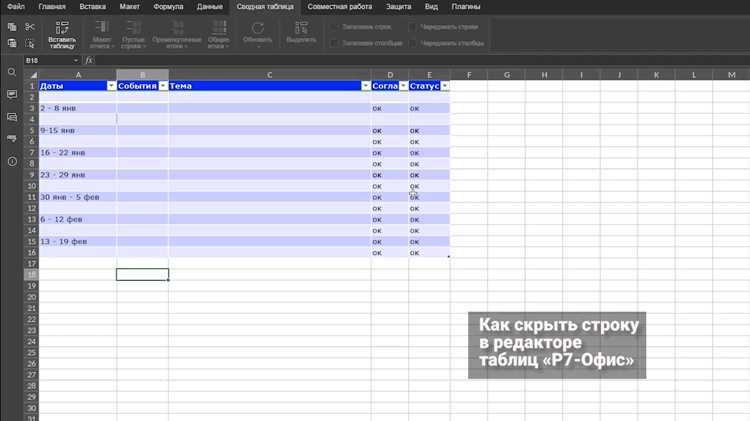The height and width of the screenshot is (421, 750).
Task: Open the Общие итоги dropdown
Action: pyautogui.click(x=219, y=35)
